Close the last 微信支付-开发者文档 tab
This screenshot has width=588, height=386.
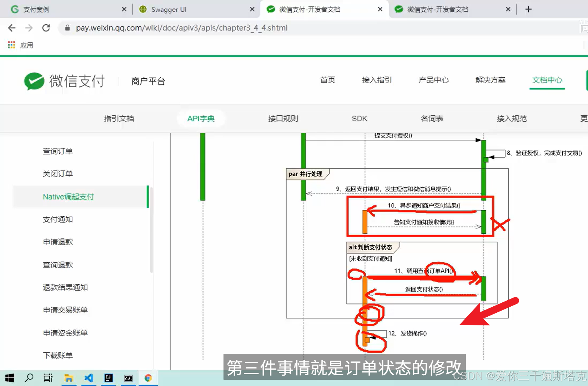(508, 9)
